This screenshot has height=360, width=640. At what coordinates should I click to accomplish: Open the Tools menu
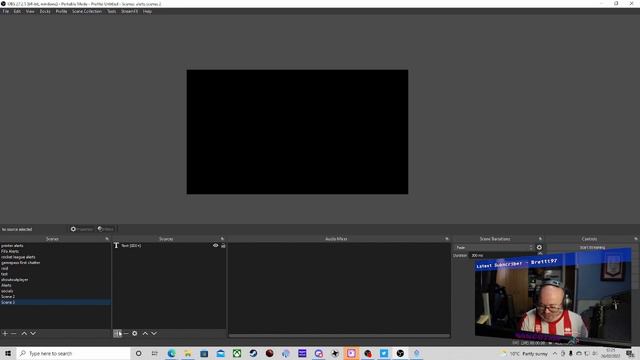111,11
